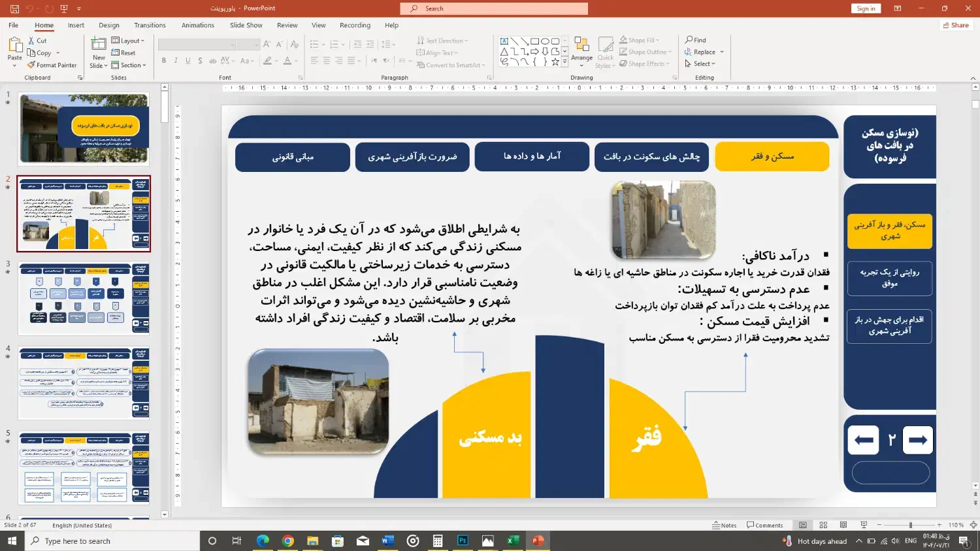This screenshot has width=980, height=551.
Task: Toggle underline formatting
Action: tap(189, 60)
